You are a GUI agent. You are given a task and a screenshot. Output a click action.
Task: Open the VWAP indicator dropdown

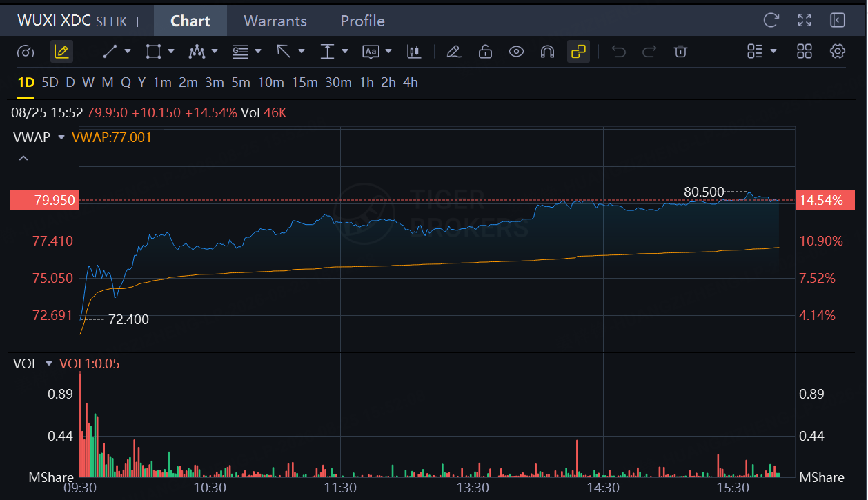coord(61,137)
